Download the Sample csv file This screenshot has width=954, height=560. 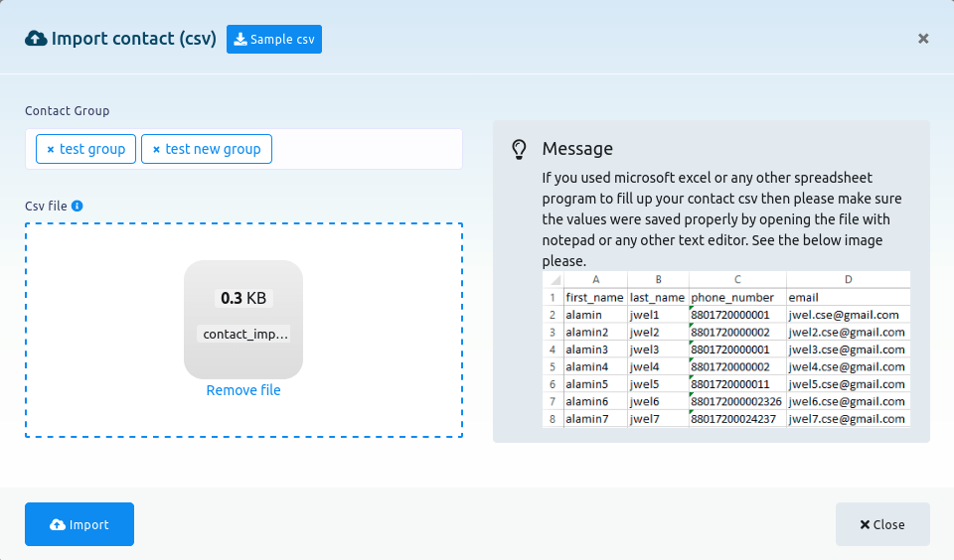274,39
